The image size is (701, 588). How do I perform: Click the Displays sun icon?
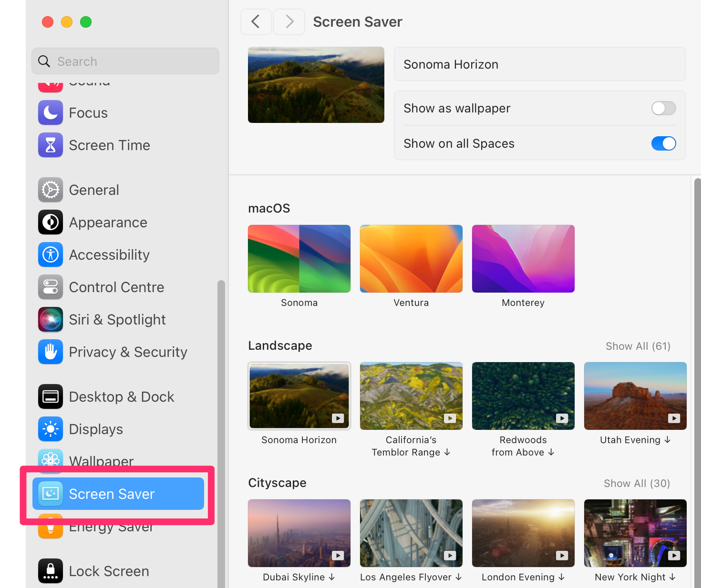tap(51, 429)
